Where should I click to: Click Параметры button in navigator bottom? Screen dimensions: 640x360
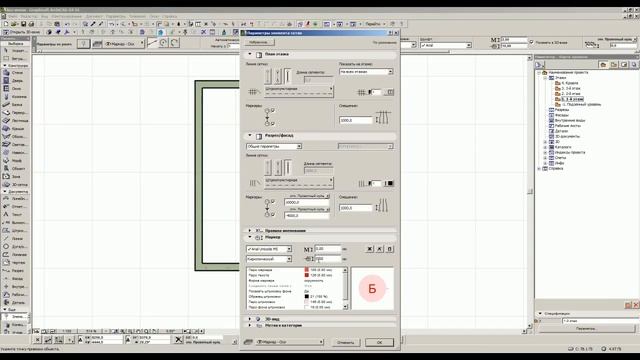tap(586, 328)
